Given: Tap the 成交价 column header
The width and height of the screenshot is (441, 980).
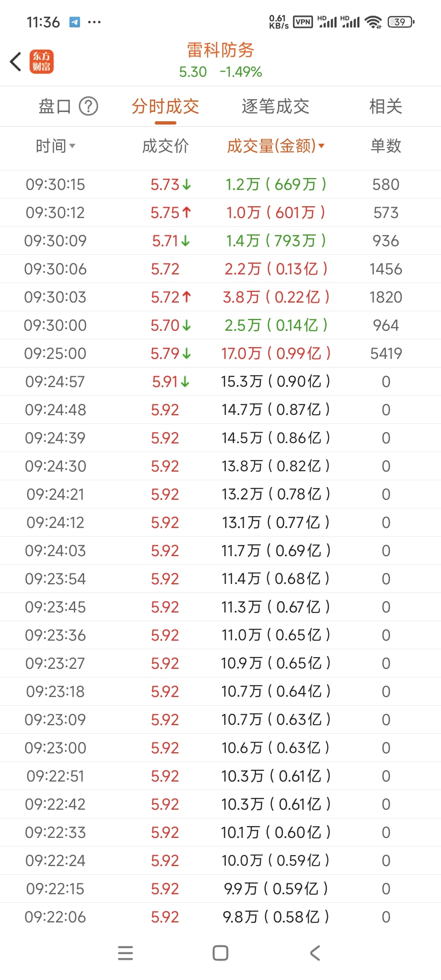Looking at the screenshot, I should click(x=165, y=146).
